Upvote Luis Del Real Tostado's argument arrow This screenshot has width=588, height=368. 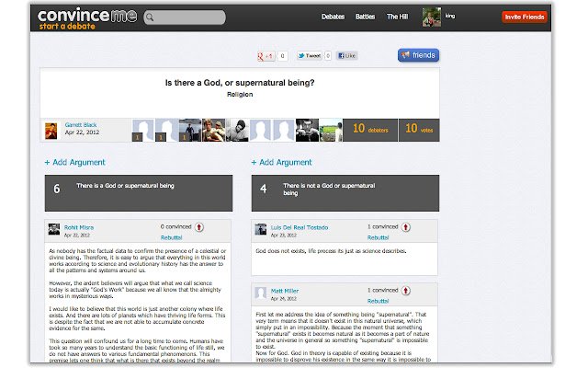[406, 227]
